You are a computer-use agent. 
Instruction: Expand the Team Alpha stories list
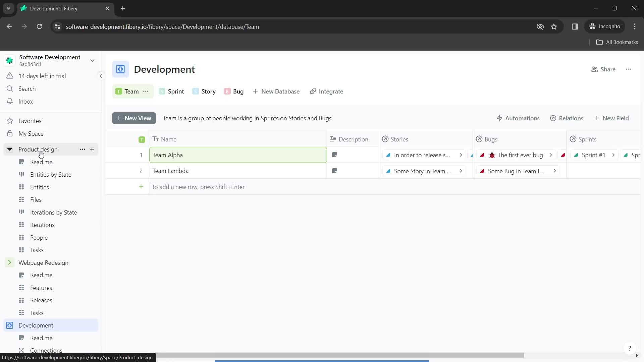point(462,155)
